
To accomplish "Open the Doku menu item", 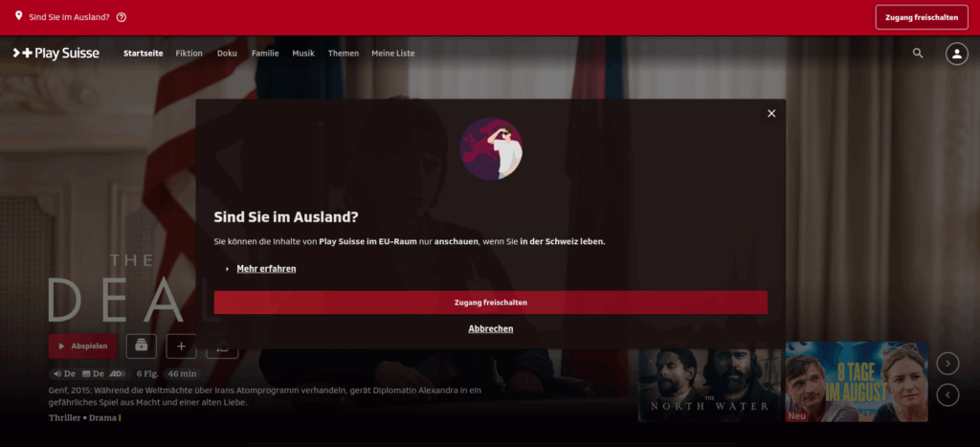I will (227, 54).
